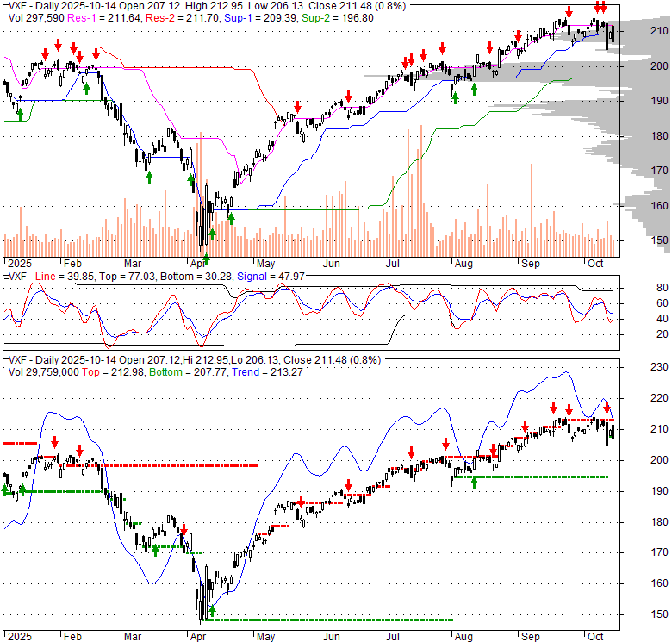Click the Bottom = 207.77 legend in bottom chart

tap(187, 372)
